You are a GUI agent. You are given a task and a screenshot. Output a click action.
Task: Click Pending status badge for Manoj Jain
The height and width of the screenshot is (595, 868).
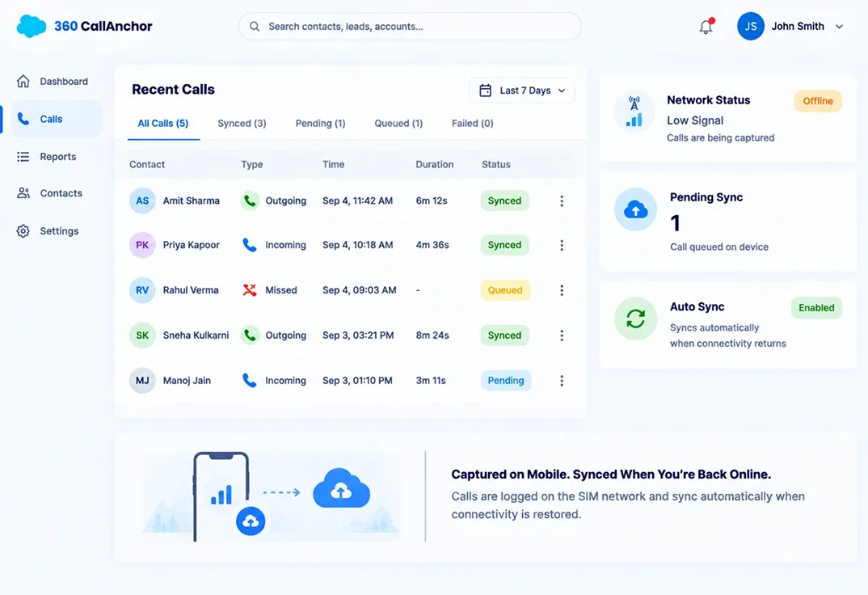point(505,381)
